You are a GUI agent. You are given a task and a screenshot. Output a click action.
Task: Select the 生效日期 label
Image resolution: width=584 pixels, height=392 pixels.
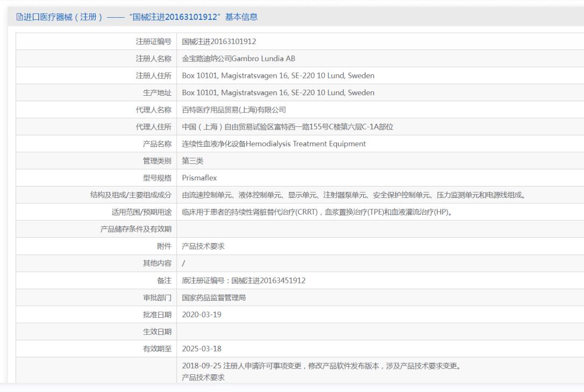coord(157,331)
